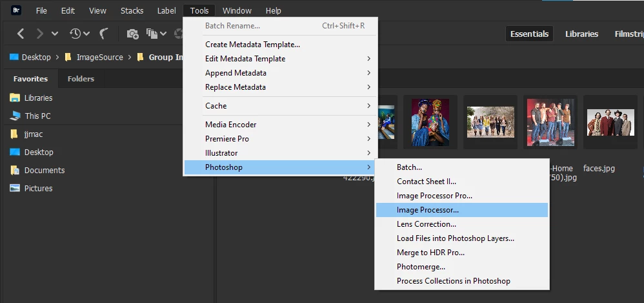Open the File menu
Image resolution: width=644 pixels, height=303 pixels.
coord(41,11)
